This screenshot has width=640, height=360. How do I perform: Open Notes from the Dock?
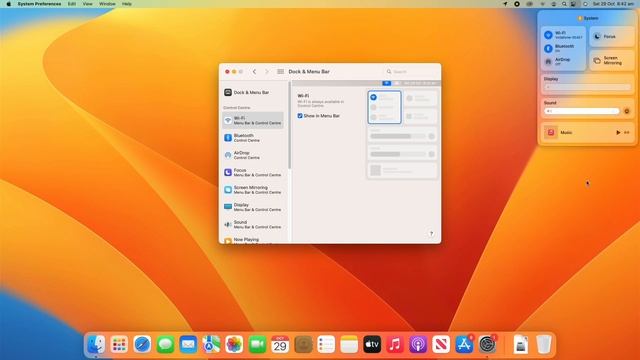tap(349, 344)
